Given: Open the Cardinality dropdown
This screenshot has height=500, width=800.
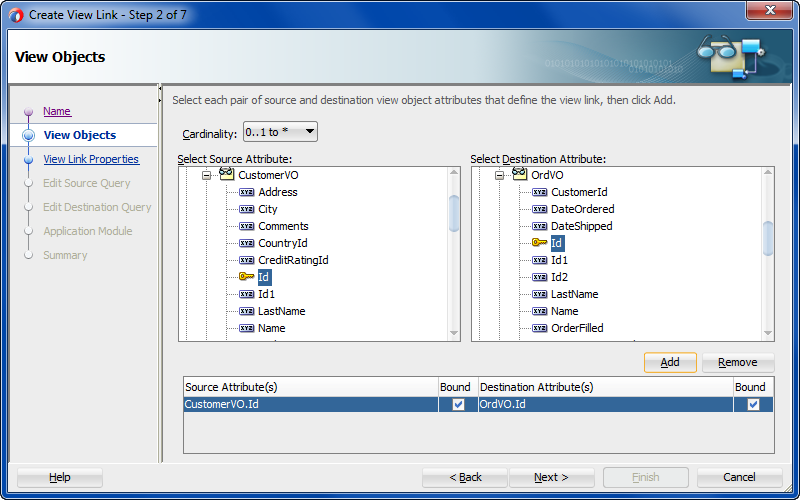Looking at the screenshot, I should 280,132.
